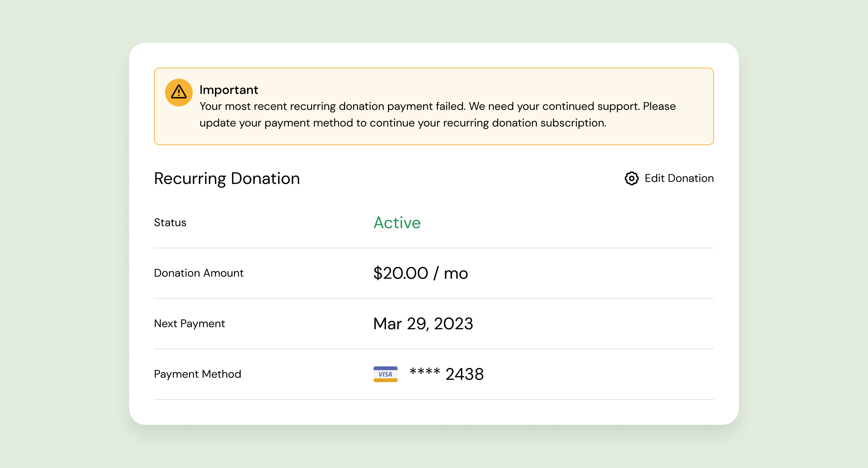Viewport: 868px width, 468px height.
Task: Click the Mar 29, 2023 date
Action: point(423,324)
